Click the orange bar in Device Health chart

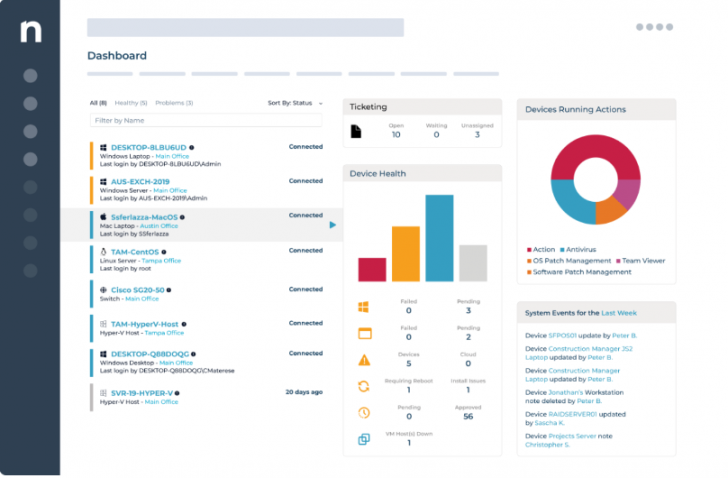[406, 254]
